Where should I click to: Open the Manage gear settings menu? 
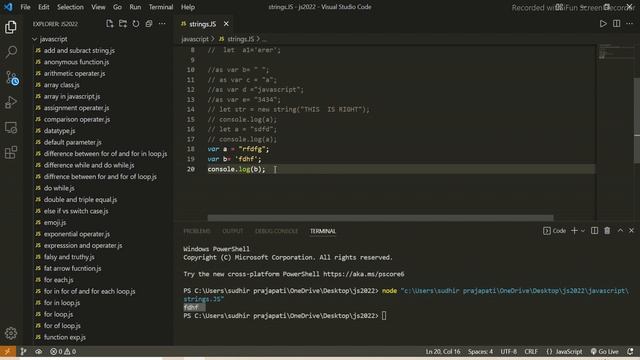click(11, 333)
